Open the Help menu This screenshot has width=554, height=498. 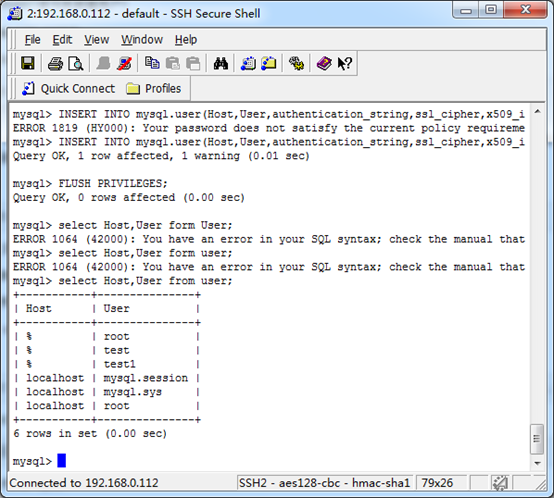(186, 40)
